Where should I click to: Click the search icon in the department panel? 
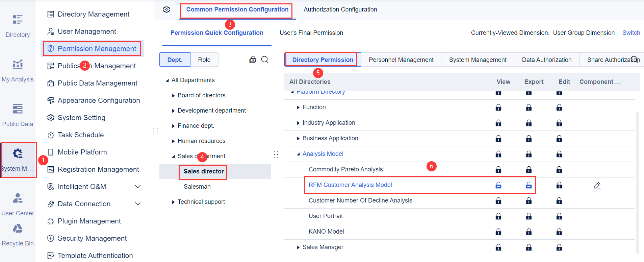click(x=265, y=60)
